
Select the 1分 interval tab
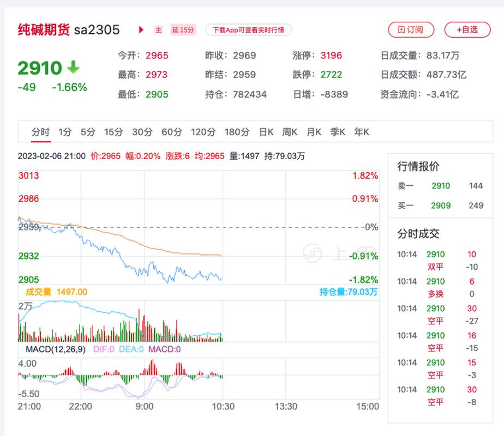pos(65,132)
